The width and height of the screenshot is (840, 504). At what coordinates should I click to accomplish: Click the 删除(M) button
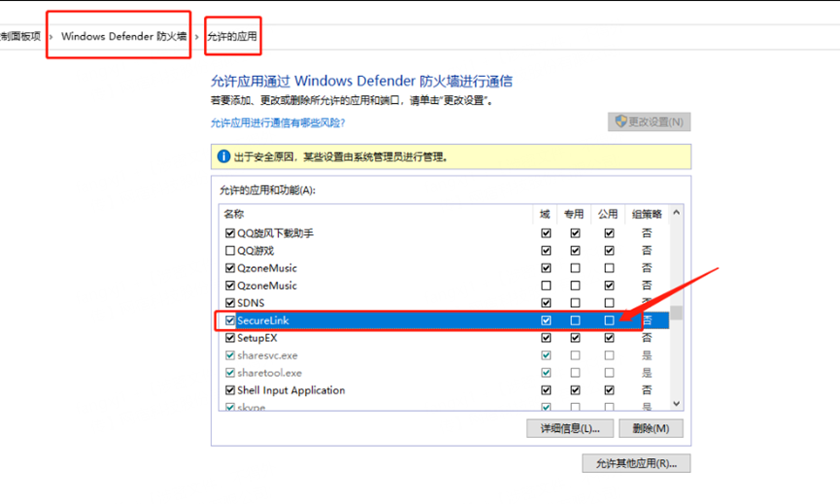click(x=651, y=428)
